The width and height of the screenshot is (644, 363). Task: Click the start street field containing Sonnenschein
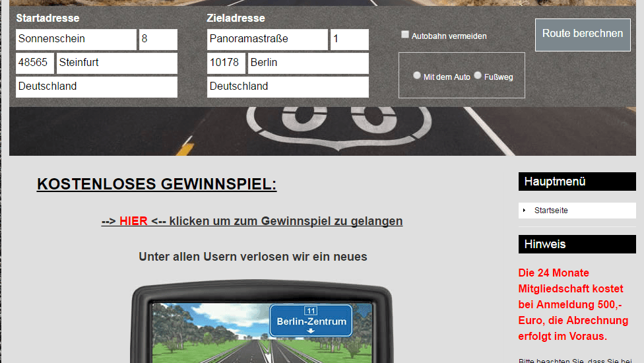76,40
